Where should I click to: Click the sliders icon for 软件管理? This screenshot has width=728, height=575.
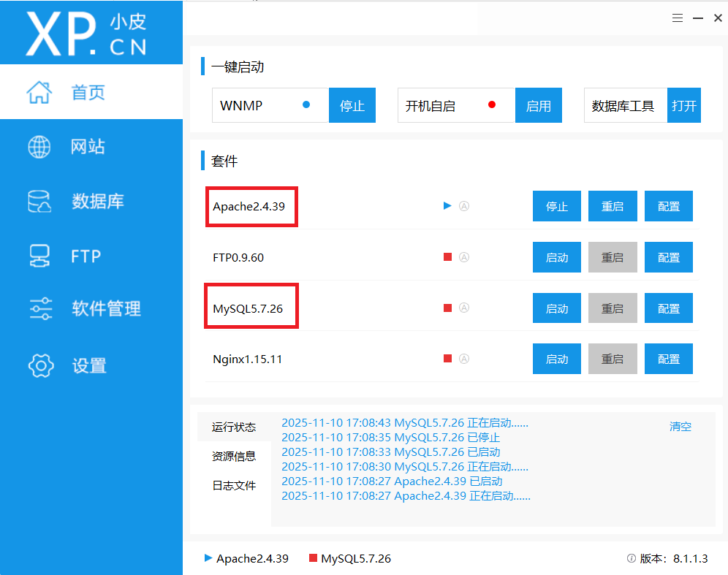(40, 308)
